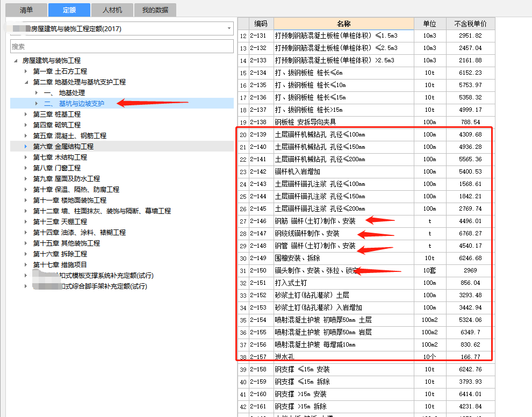Viewport: 532px width, 417px height.
Task: Expand 第六章 金属结构工程 arrow
Action: tap(26, 147)
